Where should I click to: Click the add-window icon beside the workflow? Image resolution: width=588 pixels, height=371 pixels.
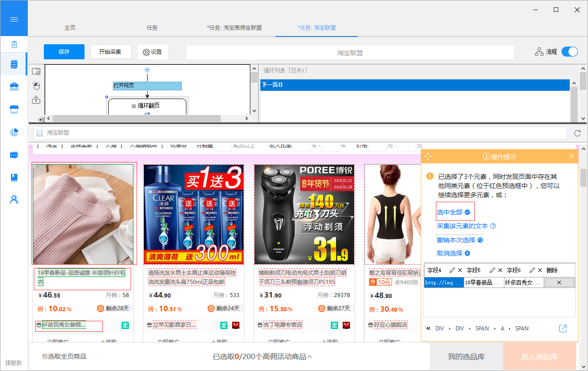(x=37, y=72)
